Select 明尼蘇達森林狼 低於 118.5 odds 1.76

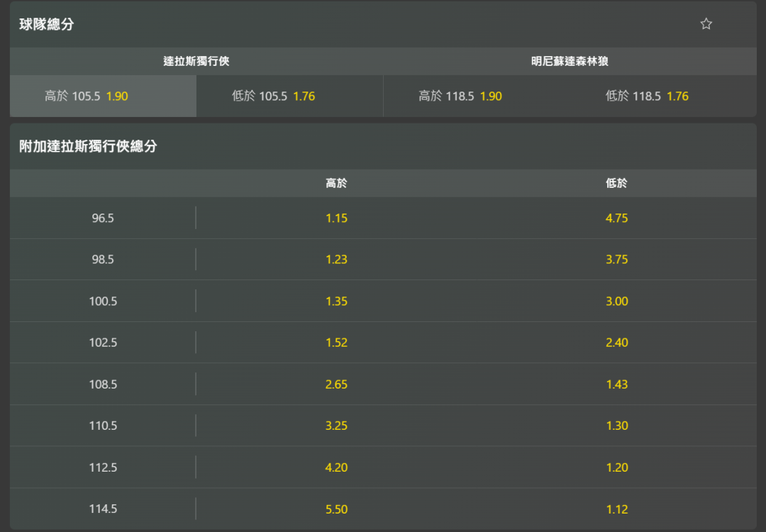663,96
